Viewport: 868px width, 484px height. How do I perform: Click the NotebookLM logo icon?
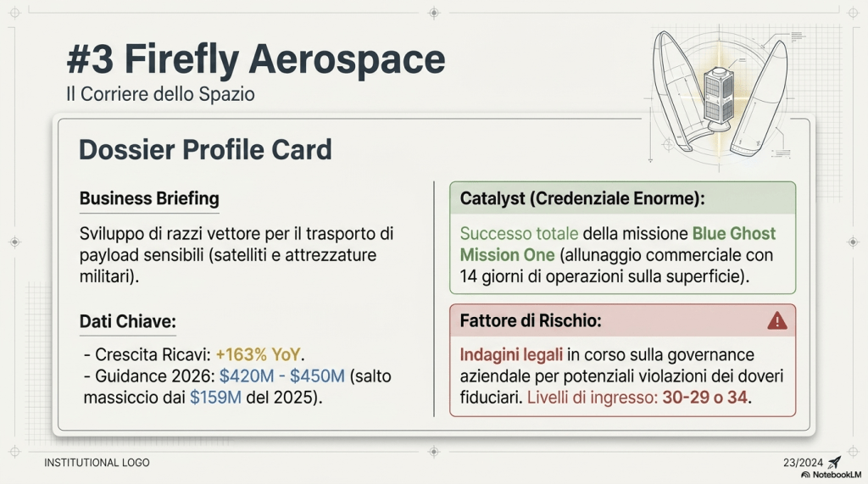click(806, 475)
